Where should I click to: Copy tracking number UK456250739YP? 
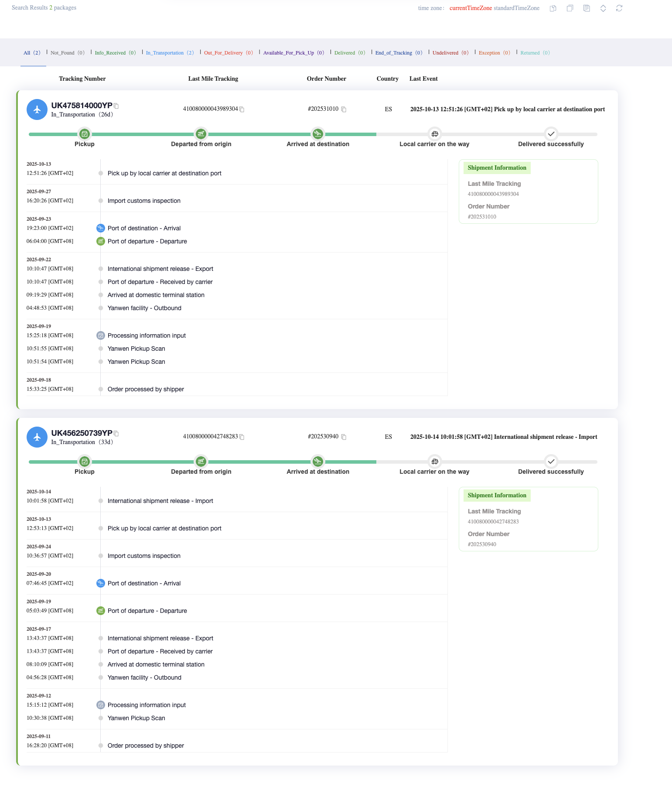point(116,434)
